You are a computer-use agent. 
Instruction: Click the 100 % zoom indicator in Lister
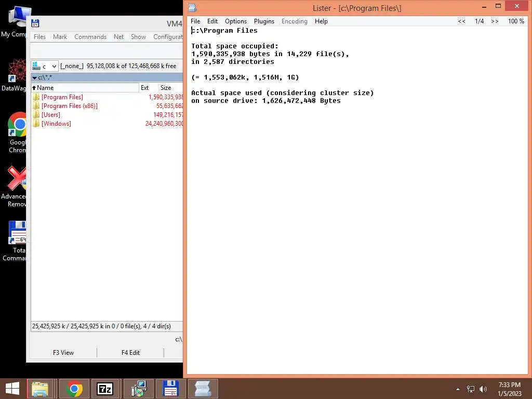click(516, 21)
